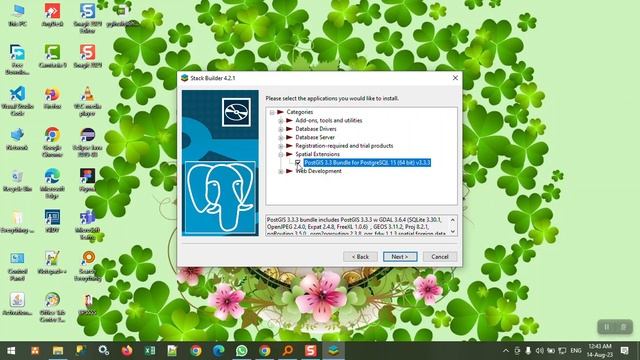Select the Database Drivers label
The width and height of the screenshot is (640, 360).
(316, 129)
